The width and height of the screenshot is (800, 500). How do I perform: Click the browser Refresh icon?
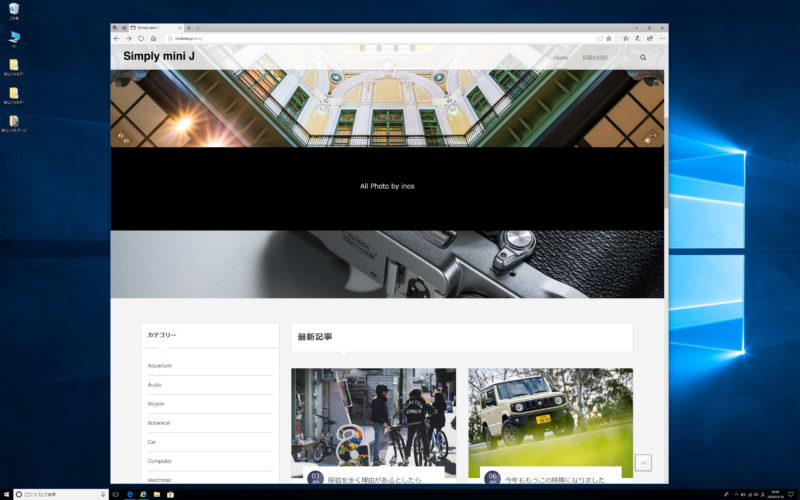[x=141, y=38]
